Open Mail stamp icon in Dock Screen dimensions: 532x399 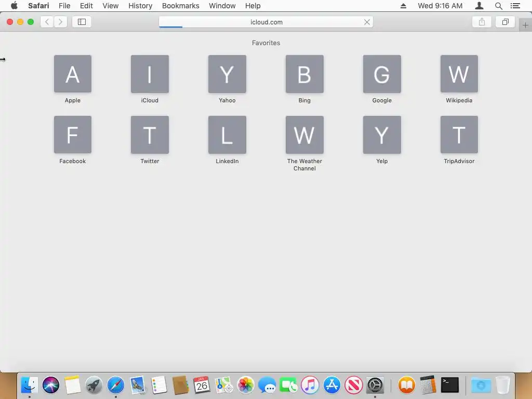(137, 385)
